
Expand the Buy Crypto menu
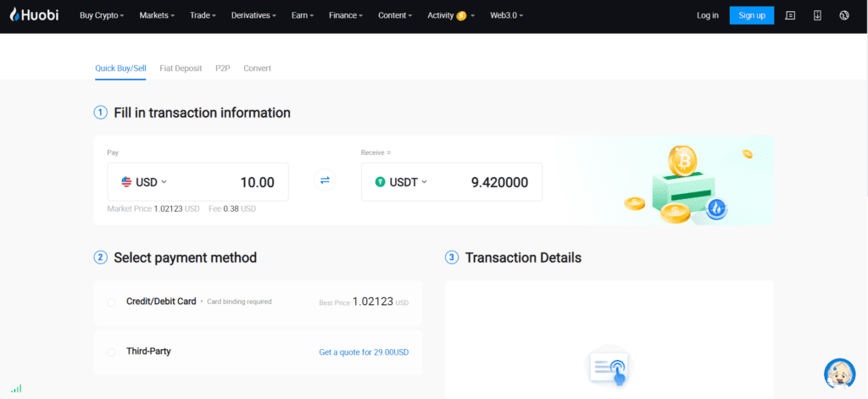click(102, 15)
